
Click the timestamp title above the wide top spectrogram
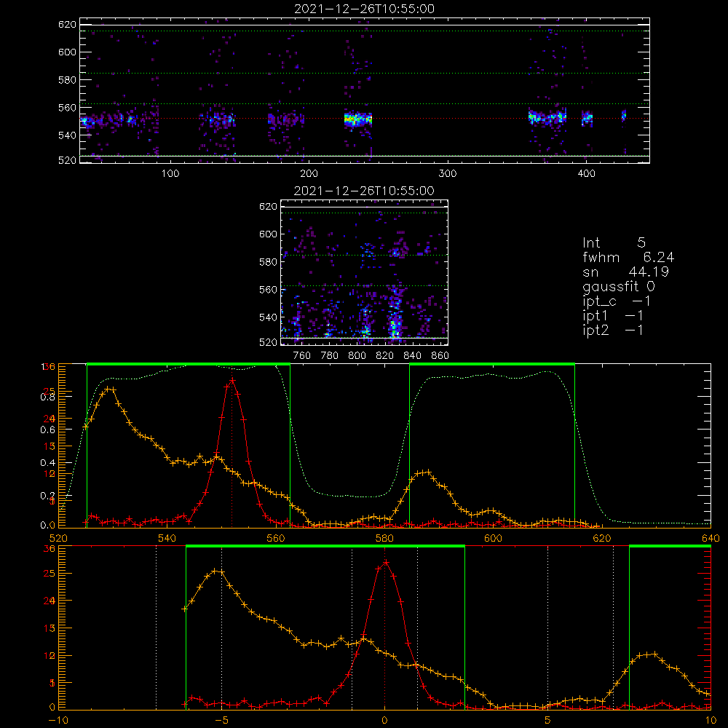[x=365, y=9]
